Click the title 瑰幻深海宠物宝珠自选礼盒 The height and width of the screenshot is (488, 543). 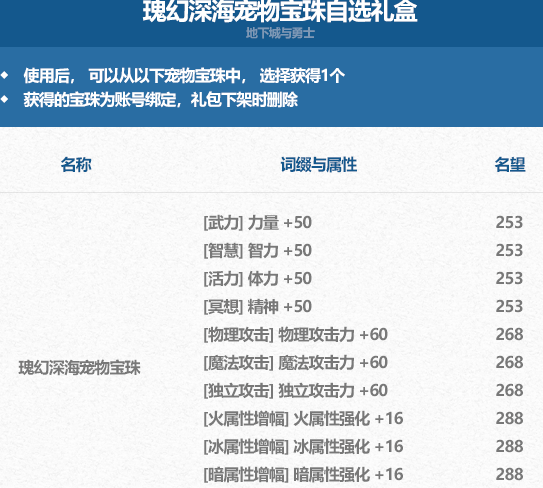(280, 11)
